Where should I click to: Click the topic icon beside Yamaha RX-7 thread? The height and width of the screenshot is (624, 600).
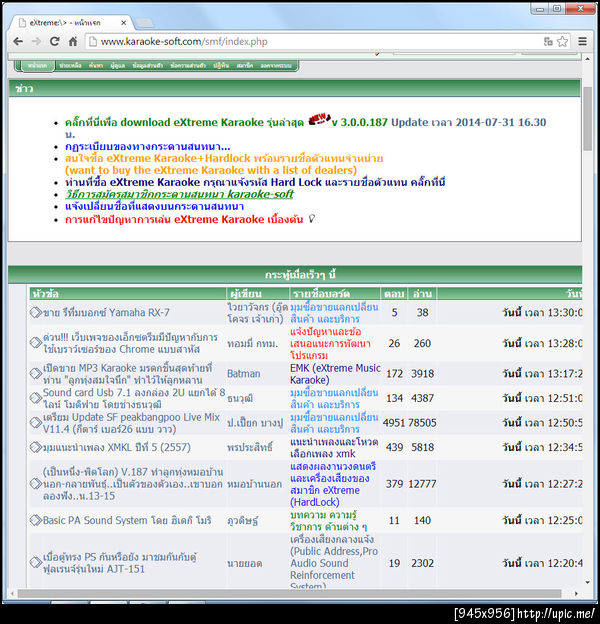35,312
